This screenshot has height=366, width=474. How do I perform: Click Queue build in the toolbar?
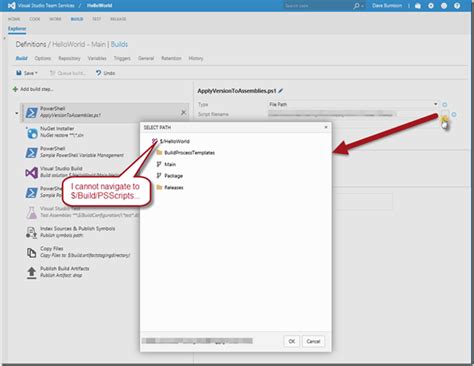pos(68,73)
